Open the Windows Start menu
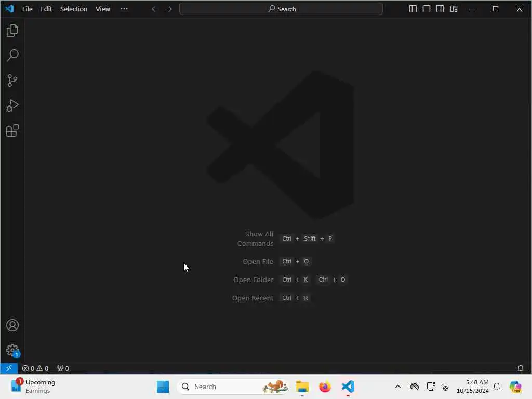This screenshot has height=399, width=532. pos(163,387)
